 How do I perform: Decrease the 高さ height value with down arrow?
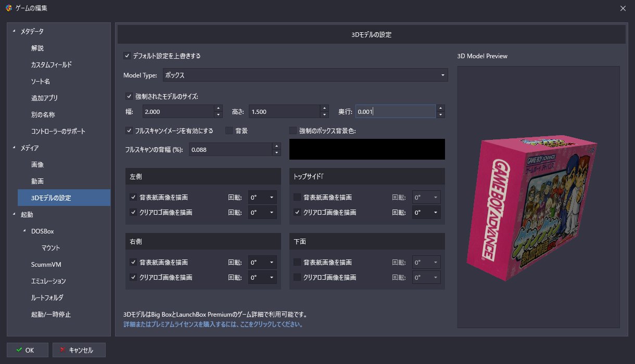click(x=324, y=115)
